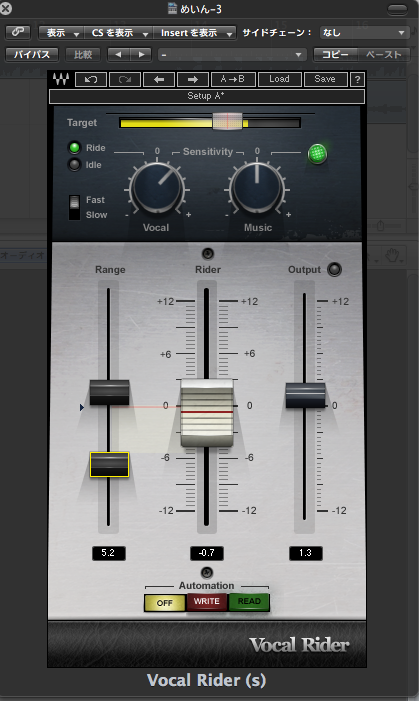Toggle the Idle LED indicator
The width and height of the screenshot is (419, 701).
74,165
